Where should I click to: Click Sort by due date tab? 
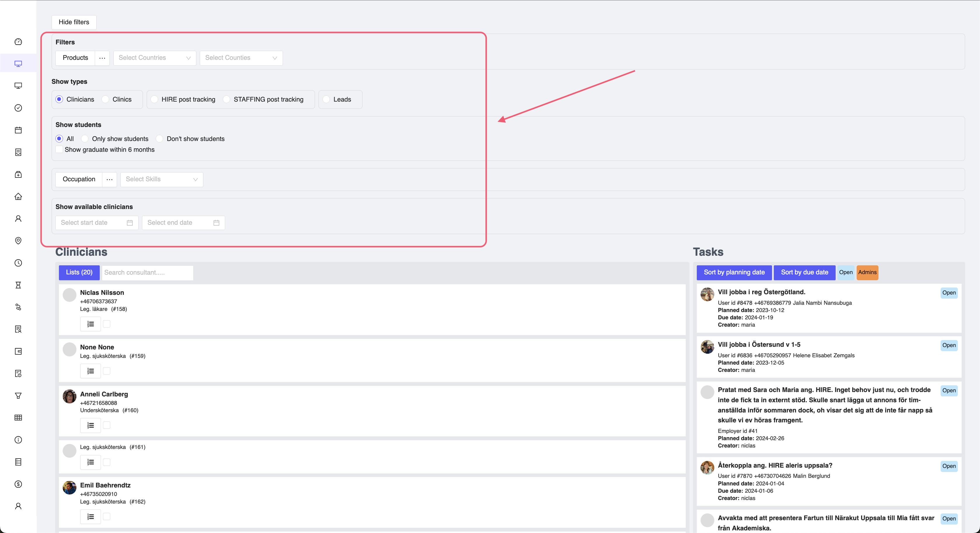point(804,273)
